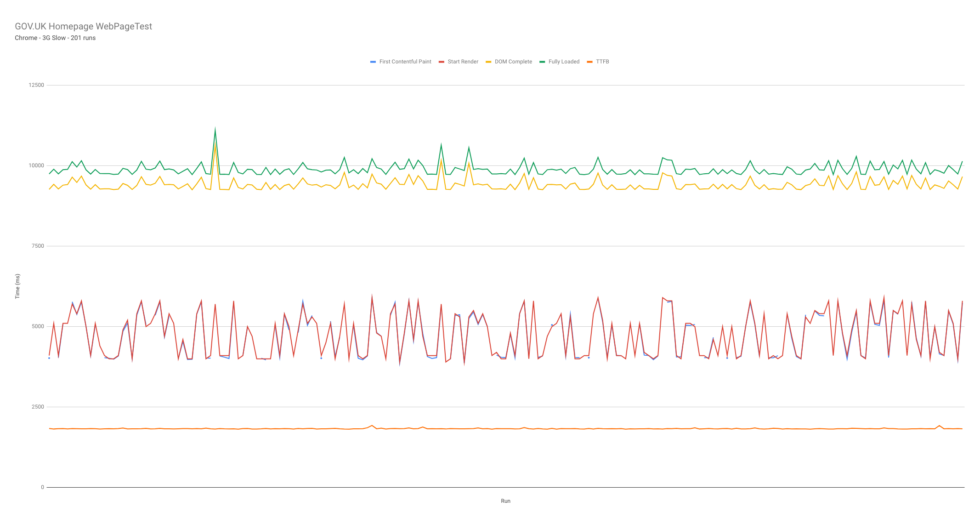This screenshot has height=512, width=980.
Task: Click the TTFB orange legend swatch
Action: coord(589,62)
